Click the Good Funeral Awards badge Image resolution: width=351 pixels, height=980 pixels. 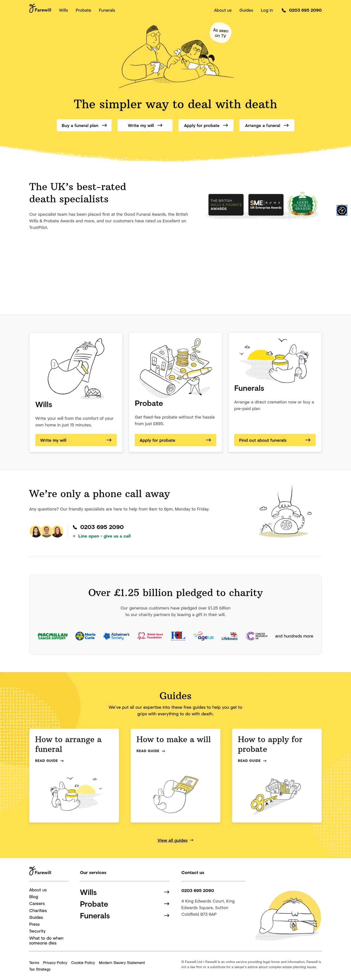(x=302, y=204)
